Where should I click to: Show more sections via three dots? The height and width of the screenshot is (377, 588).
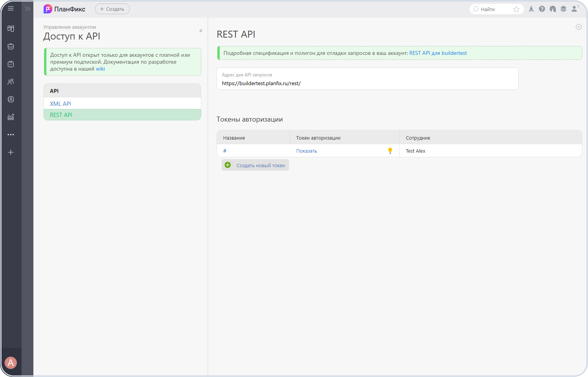pyautogui.click(x=11, y=135)
